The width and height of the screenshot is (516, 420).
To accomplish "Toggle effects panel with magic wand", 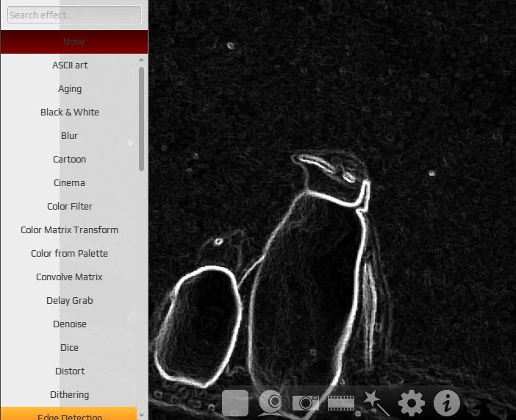I will (376, 402).
